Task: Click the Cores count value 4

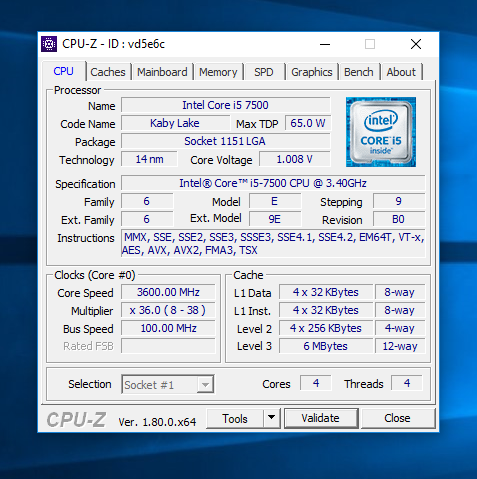Action: tap(316, 383)
